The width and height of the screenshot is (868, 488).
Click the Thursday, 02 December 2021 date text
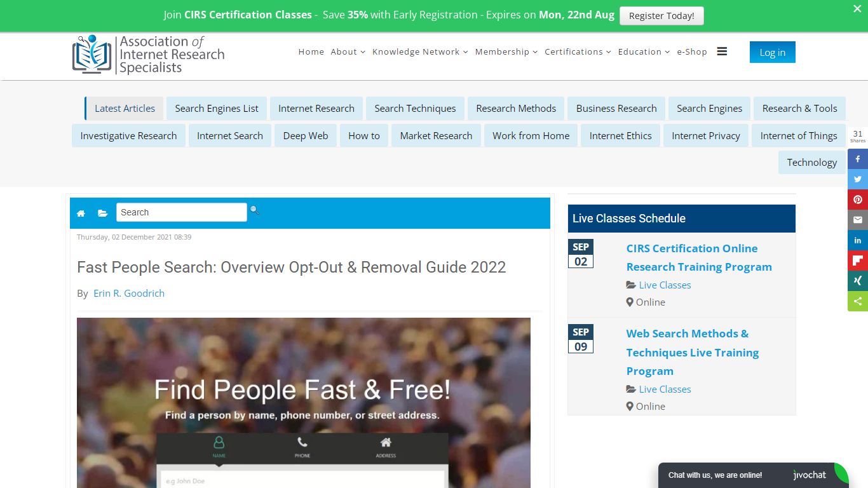pos(134,237)
